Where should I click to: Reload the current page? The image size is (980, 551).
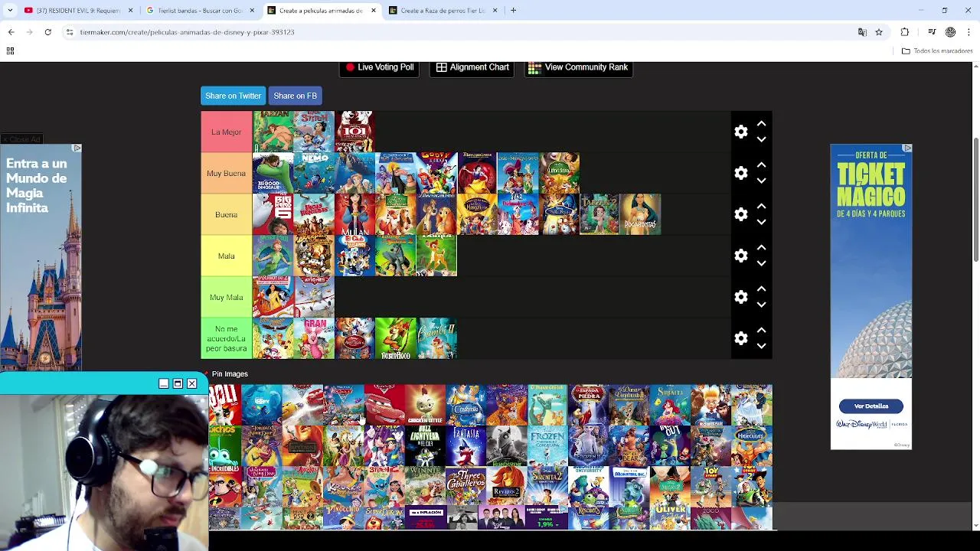point(47,32)
